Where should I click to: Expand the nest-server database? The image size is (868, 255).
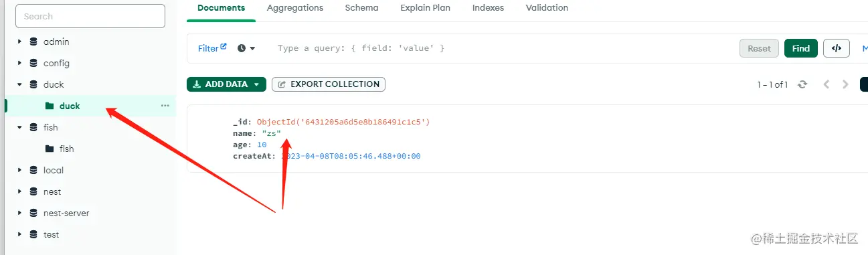click(19, 213)
